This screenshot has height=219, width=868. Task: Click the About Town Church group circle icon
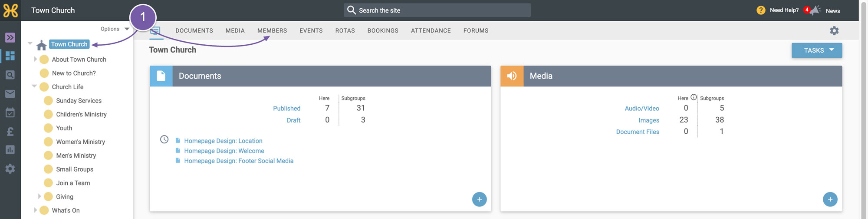44,60
